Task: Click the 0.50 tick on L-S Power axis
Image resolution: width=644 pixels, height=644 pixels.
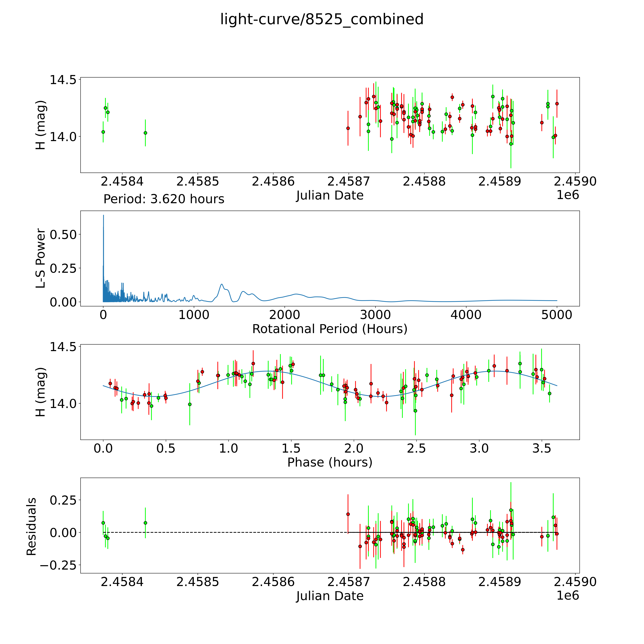Action: coord(63,235)
